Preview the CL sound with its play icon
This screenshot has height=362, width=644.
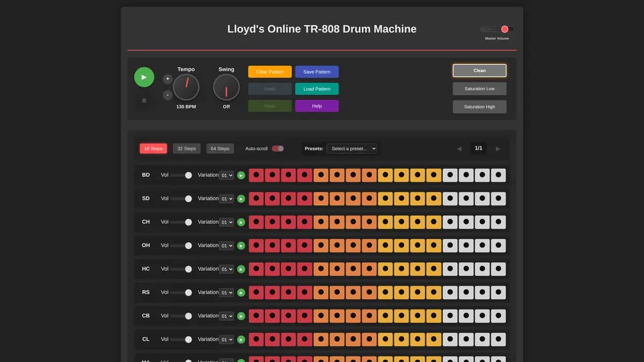pyautogui.click(x=241, y=339)
